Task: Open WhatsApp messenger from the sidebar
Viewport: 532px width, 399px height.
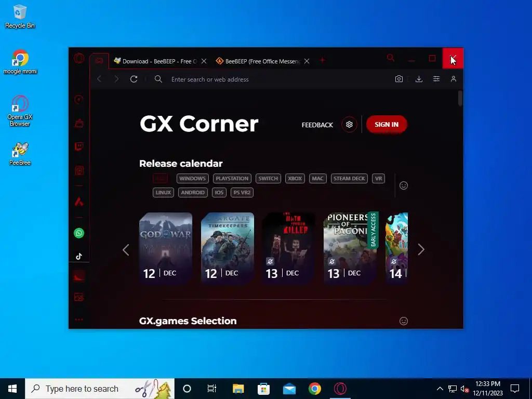Action: point(79,233)
